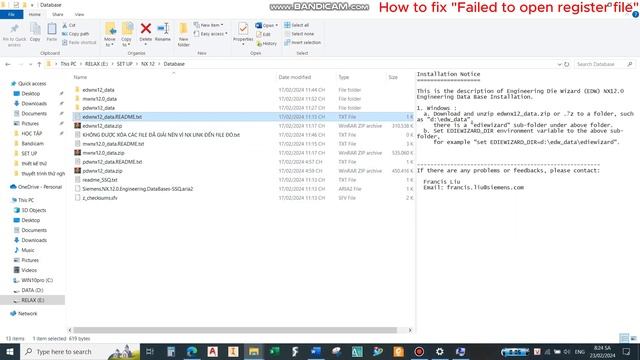The height and width of the screenshot is (360, 640).
Task: Select Network in the navigation pane
Action: point(27,313)
